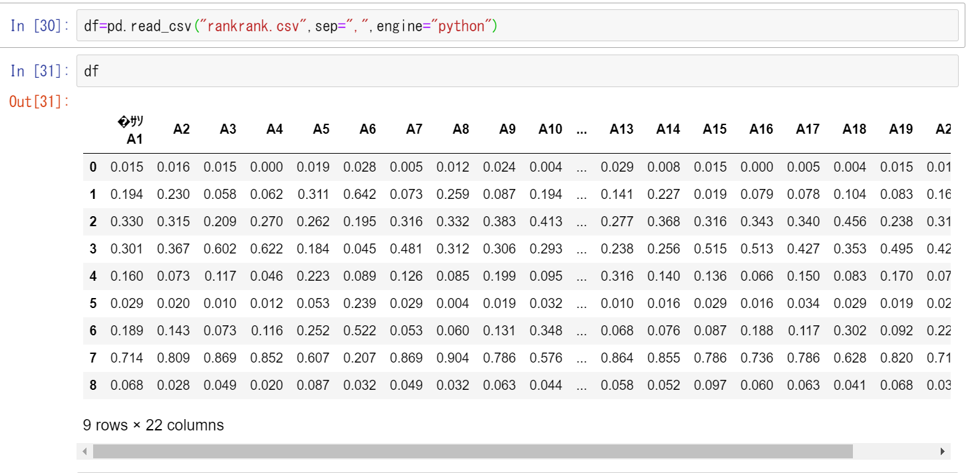
Task: Click the horizontal scrollbar thumb under the table
Action: pos(472,452)
